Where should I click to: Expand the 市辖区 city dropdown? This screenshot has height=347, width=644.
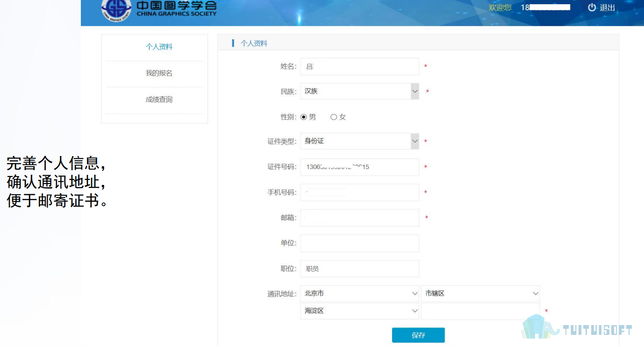point(480,294)
